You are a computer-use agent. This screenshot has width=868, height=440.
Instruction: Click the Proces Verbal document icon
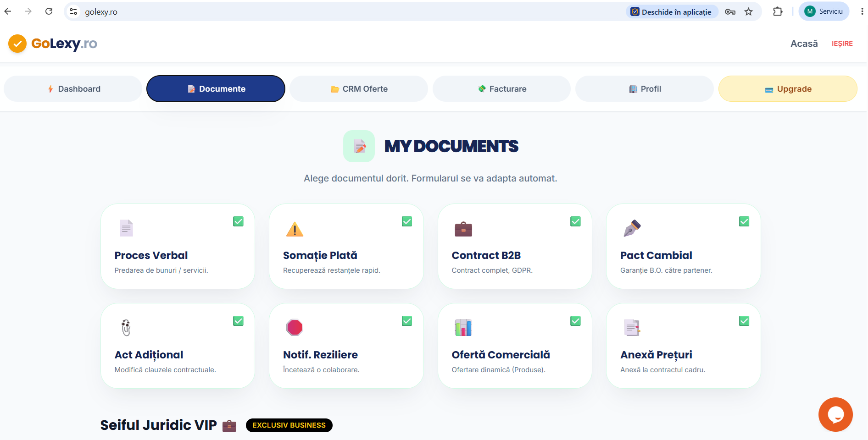[x=126, y=228]
